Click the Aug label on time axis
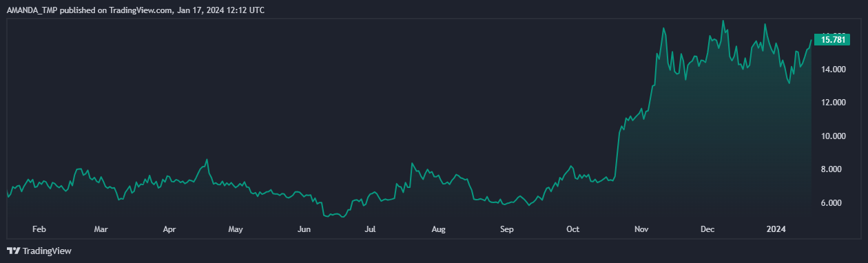The width and height of the screenshot is (868, 263). [x=439, y=229]
